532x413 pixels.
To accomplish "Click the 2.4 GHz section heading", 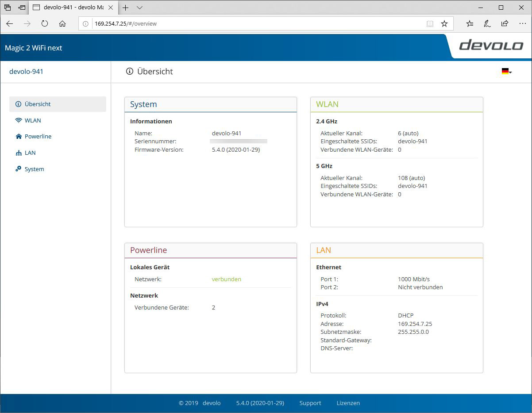I will click(327, 121).
